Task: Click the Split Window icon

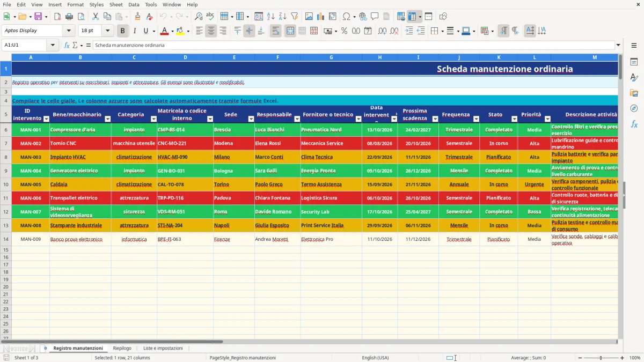Action: pos(428,17)
